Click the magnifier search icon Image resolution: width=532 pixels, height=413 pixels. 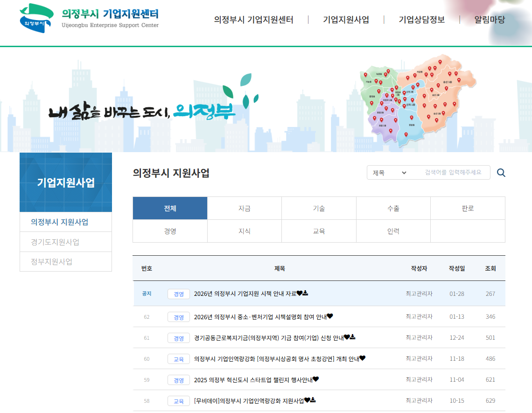point(501,173)
